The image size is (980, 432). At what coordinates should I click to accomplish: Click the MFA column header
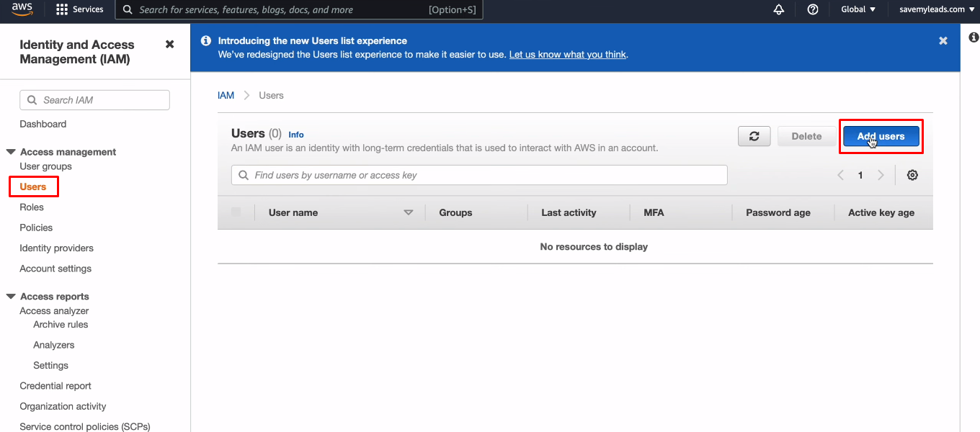coord(654,212)
